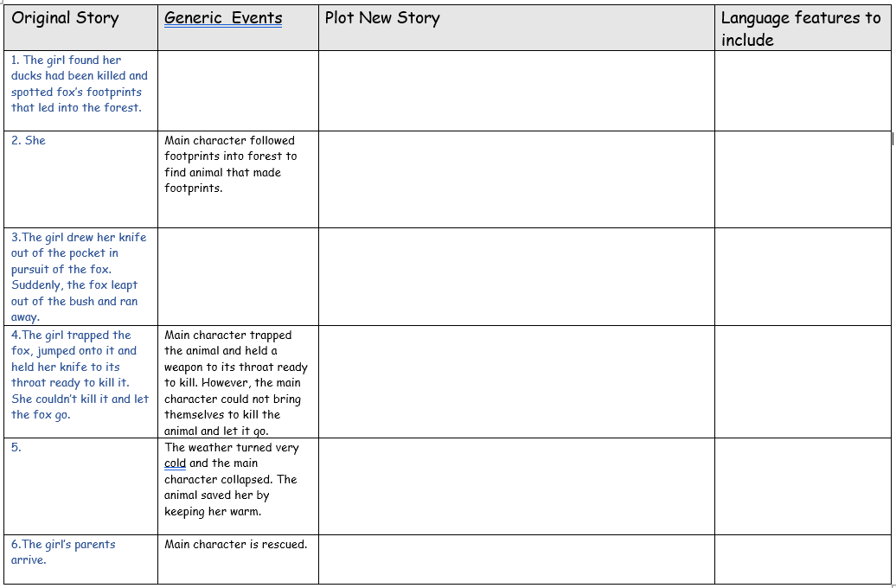The height and width of the screenshot is (588, 896).
Task: Click 'The girl's parents arrive' text
Action: point(63,552)
